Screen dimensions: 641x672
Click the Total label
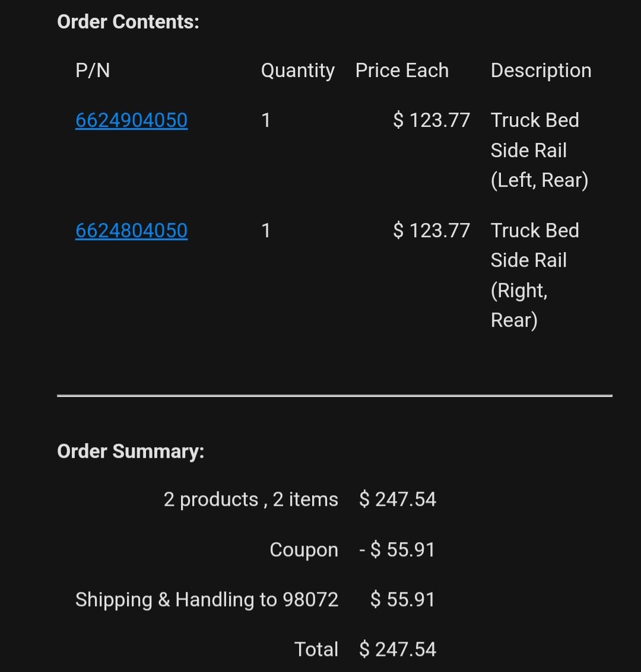316,649
